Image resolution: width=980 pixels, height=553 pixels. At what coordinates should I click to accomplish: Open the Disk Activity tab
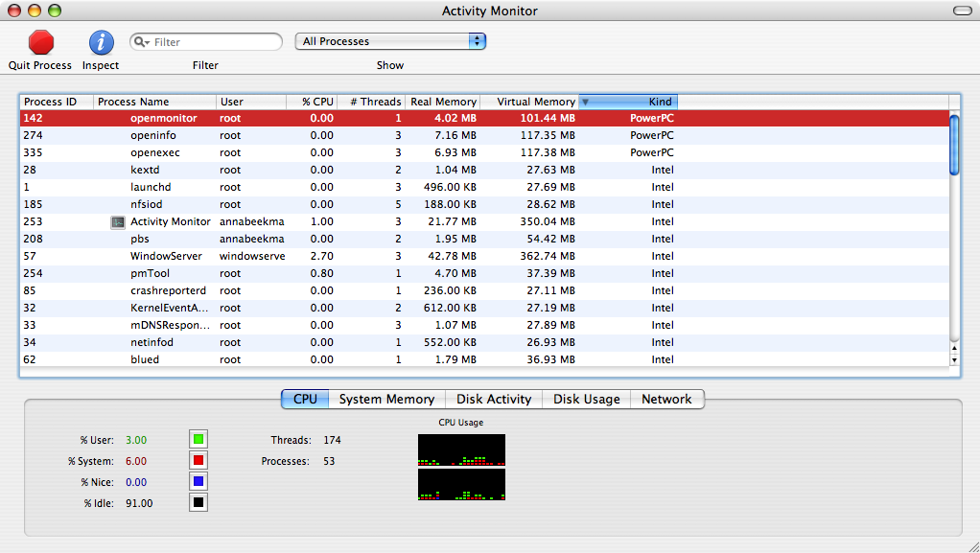point(494,400)
